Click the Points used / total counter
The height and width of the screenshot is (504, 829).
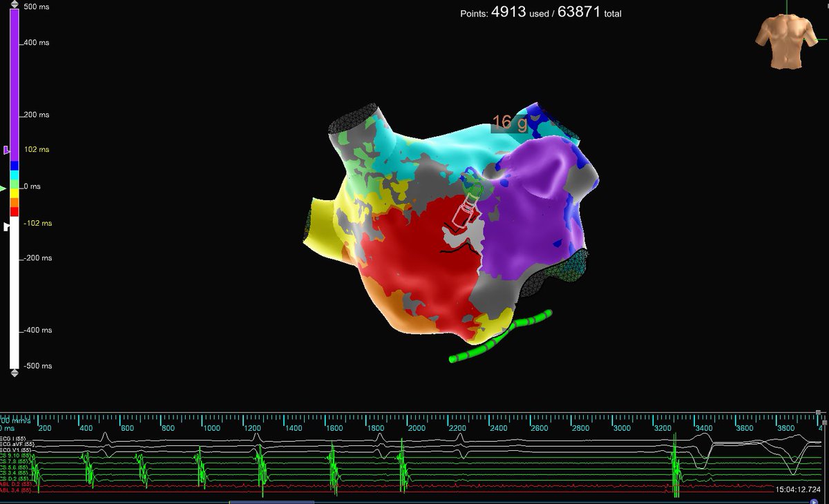(x=541, y=12)
